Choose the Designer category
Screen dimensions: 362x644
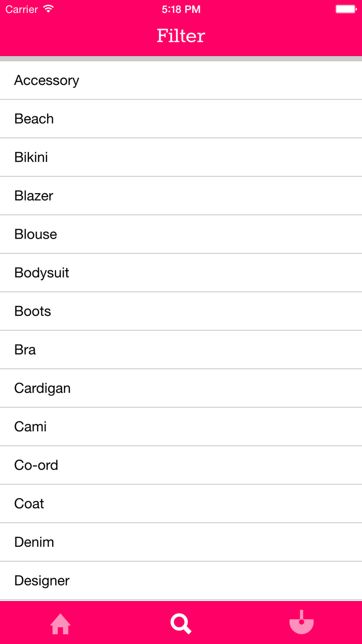point(181,580)
